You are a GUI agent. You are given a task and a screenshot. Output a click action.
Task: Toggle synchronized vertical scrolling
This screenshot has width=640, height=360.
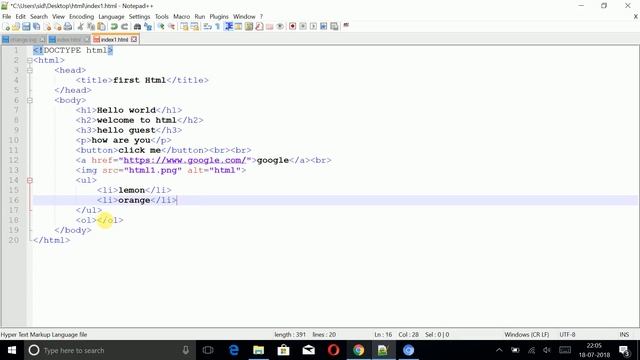coord(184,27)
